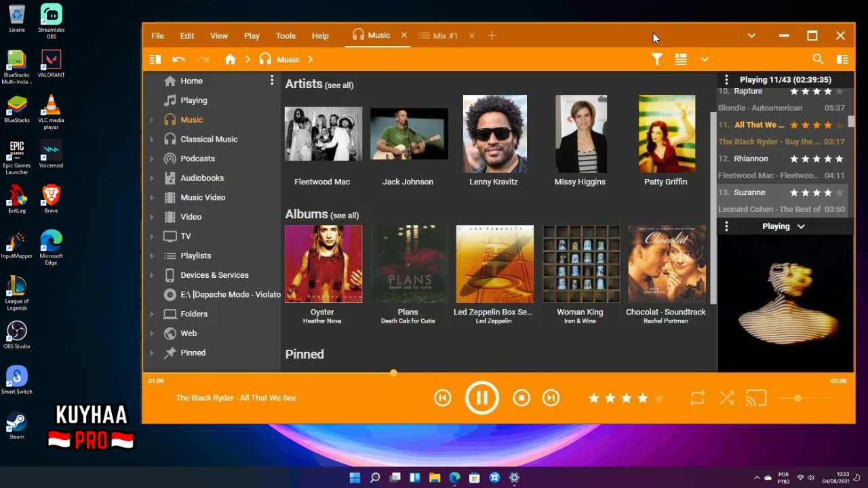Stop the playback
Image resolution: width=868 pixels, height=488 pixels.
[x=521, y=398]
